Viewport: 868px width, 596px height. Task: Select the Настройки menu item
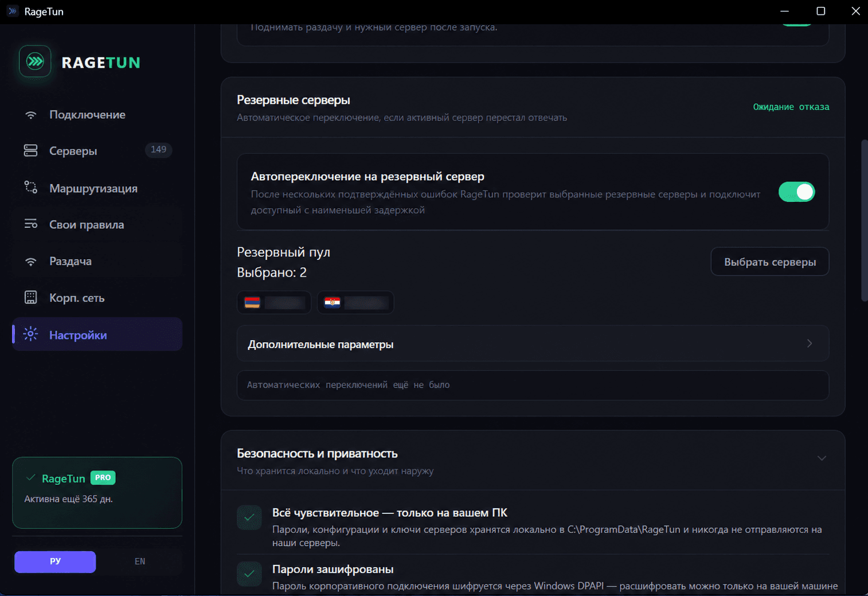97,334
